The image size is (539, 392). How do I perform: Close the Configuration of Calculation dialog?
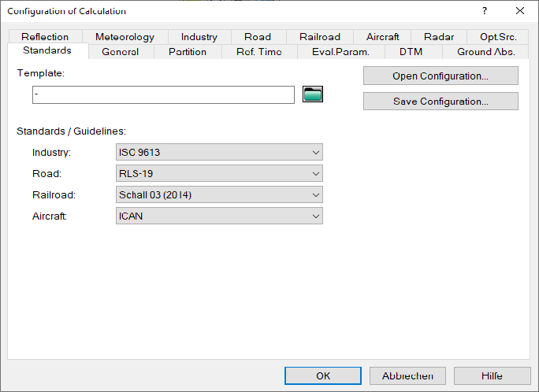520,11
